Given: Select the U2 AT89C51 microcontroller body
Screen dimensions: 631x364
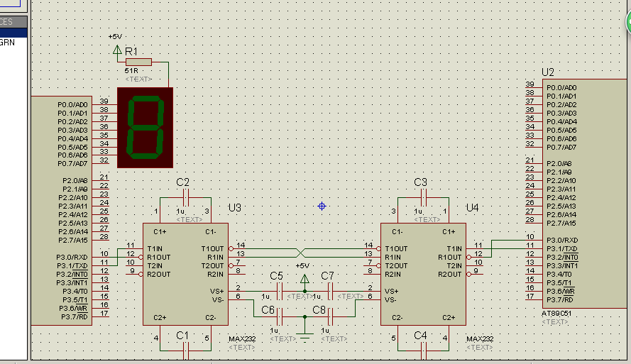Looking at the screenshot, I should 584,194.
